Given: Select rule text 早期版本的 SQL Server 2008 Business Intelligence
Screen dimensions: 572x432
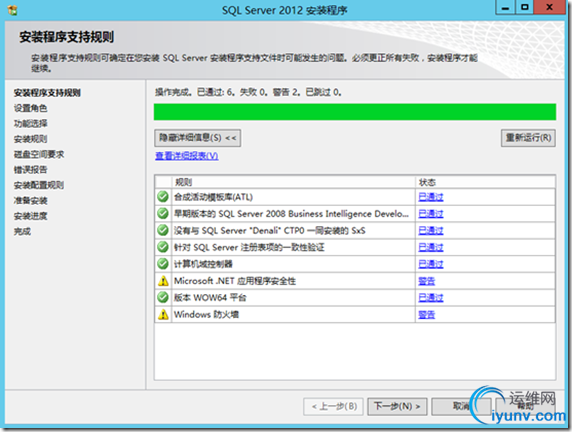Looking at the screenshot, I should [x=291, y=214].
